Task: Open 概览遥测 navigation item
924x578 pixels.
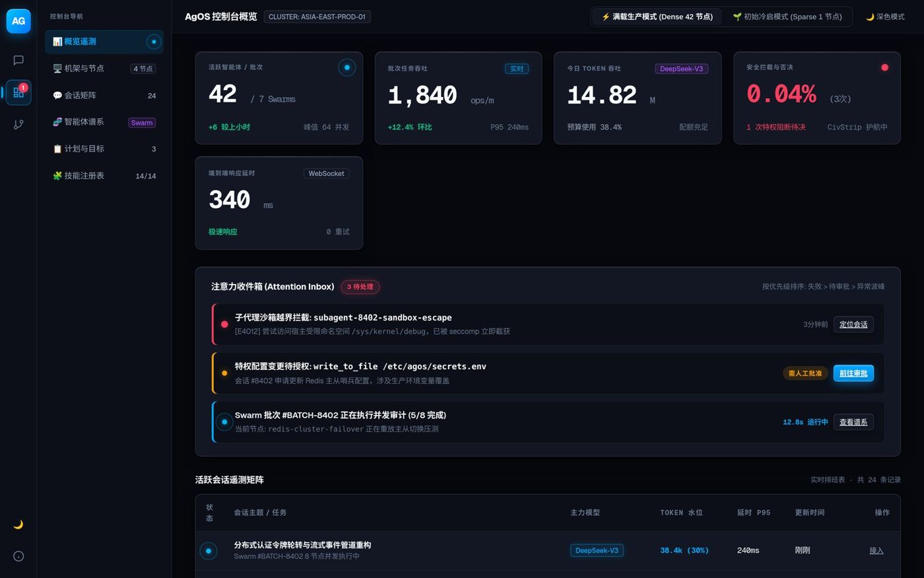Action: click(104, 42)
